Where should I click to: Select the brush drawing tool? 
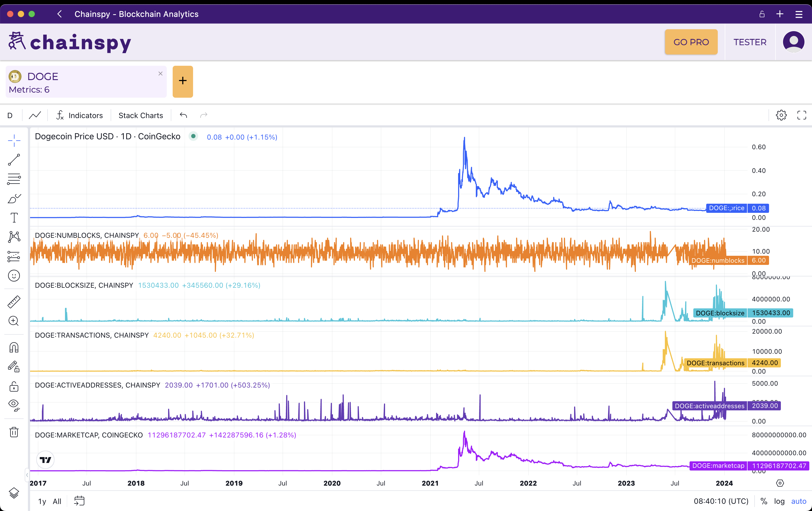pyautogui.click(x=14, y=199)
